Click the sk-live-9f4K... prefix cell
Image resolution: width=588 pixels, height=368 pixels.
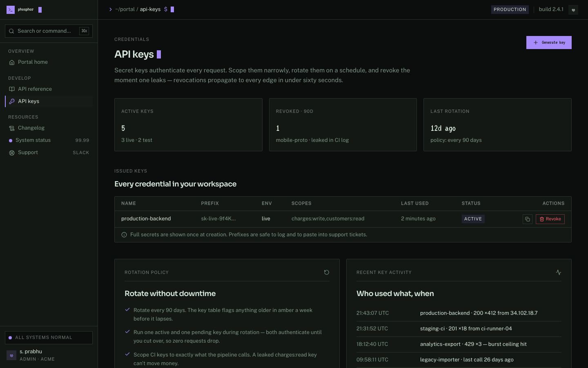218,219
